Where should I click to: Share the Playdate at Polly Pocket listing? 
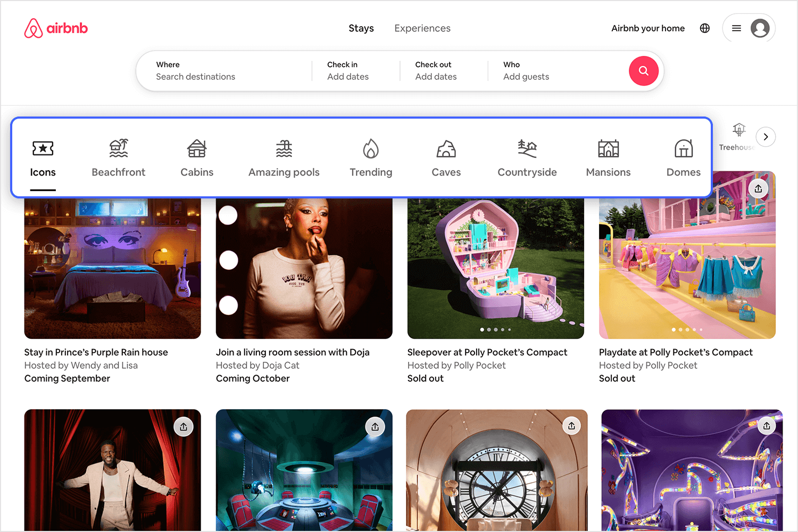coord(758,188)
